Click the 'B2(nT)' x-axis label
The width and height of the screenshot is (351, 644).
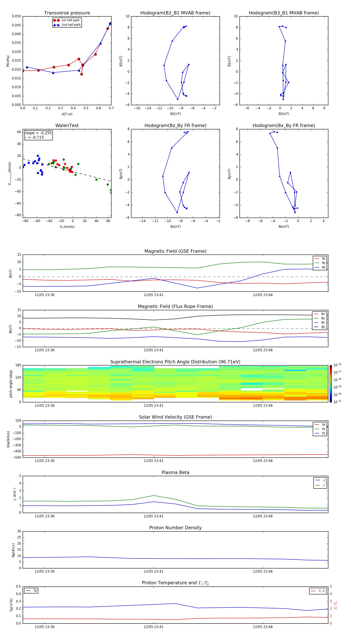[x=175, y=114]
